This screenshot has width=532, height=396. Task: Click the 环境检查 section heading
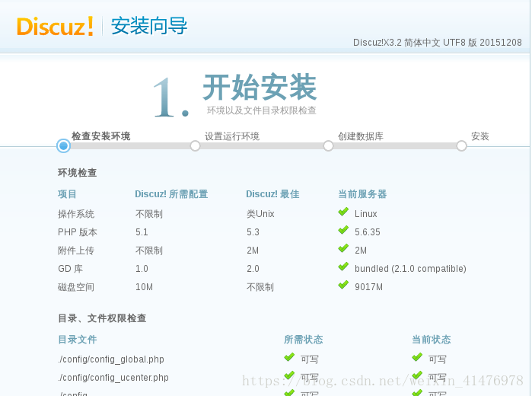[78, 173]
